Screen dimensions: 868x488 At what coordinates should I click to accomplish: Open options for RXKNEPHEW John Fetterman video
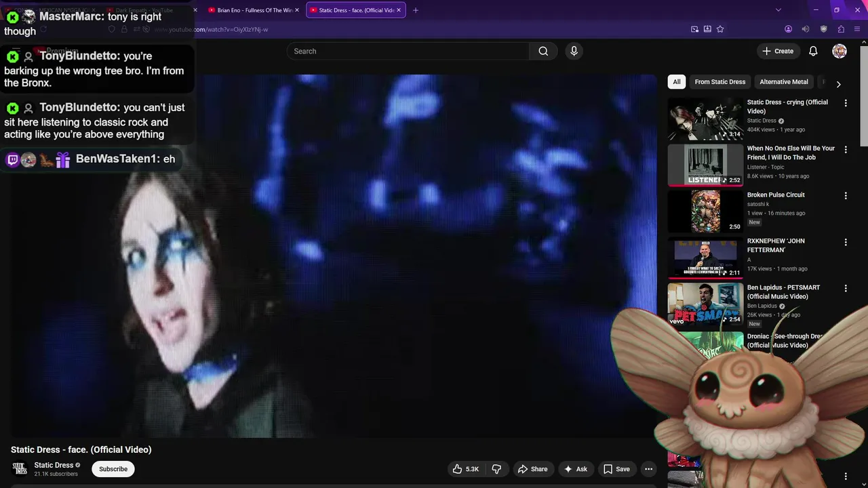[845, 242]
